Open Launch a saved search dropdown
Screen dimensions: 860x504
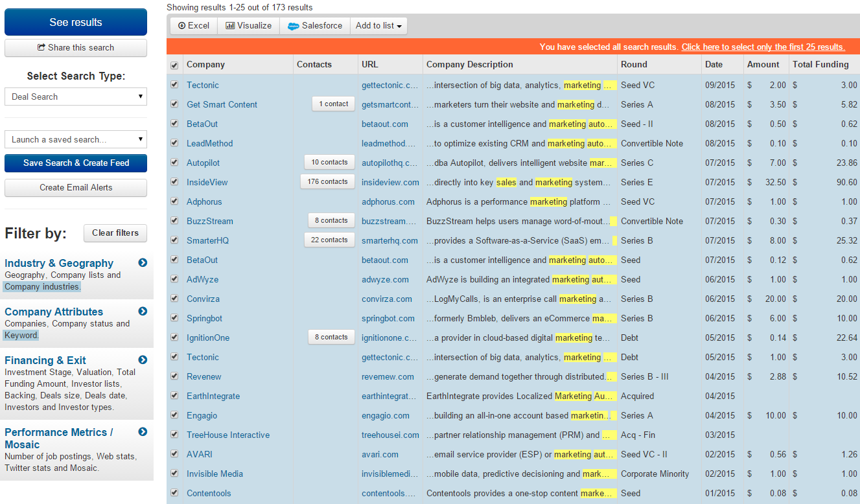(x=76, y=139)
